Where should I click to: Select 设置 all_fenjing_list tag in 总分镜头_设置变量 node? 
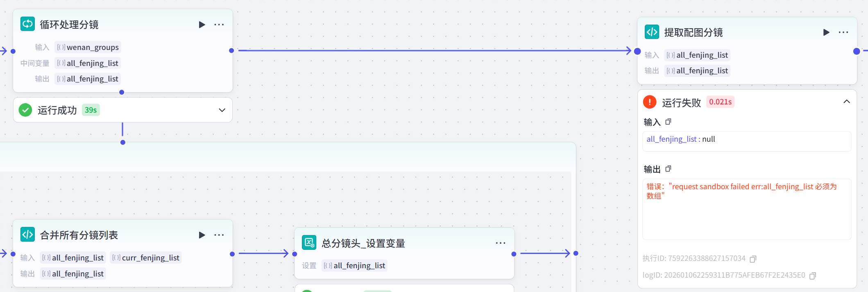tap(355, 265)
